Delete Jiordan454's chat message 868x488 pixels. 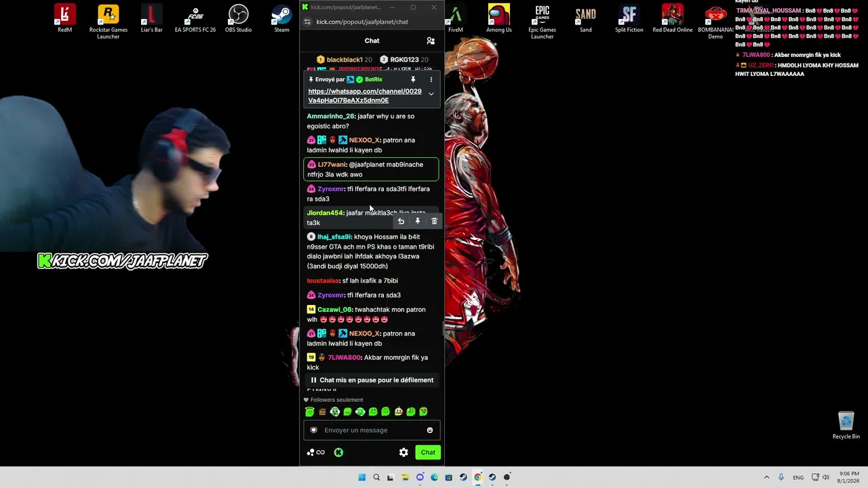(435, 222)
